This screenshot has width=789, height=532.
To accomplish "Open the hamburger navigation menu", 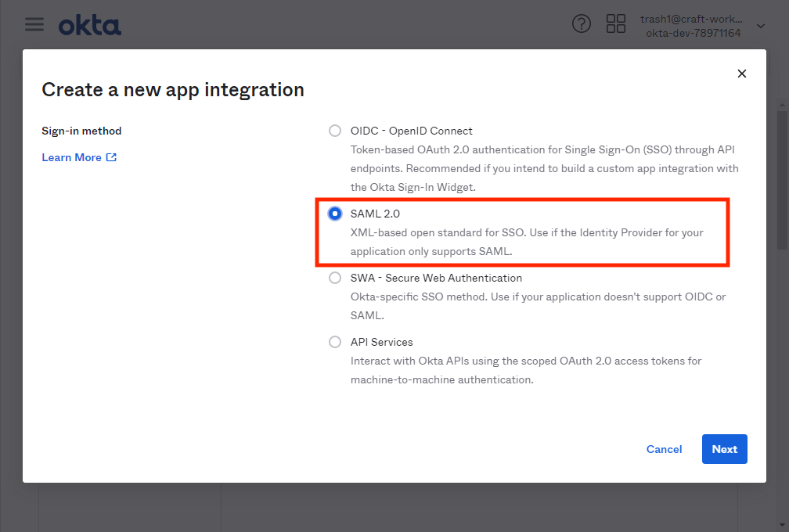I will coord(34,24).
